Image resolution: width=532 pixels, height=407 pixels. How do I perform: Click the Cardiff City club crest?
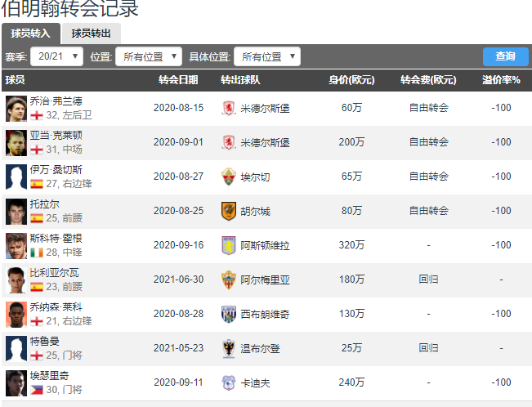228,382
